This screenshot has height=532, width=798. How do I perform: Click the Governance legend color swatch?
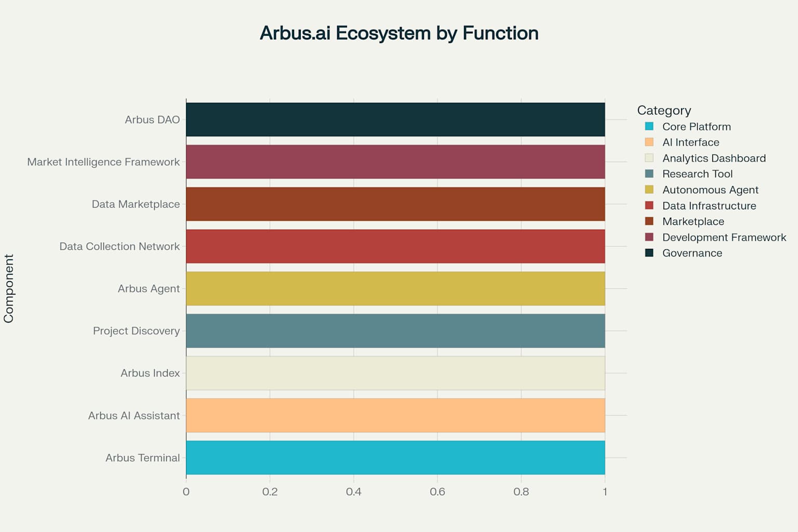(649, 253)
